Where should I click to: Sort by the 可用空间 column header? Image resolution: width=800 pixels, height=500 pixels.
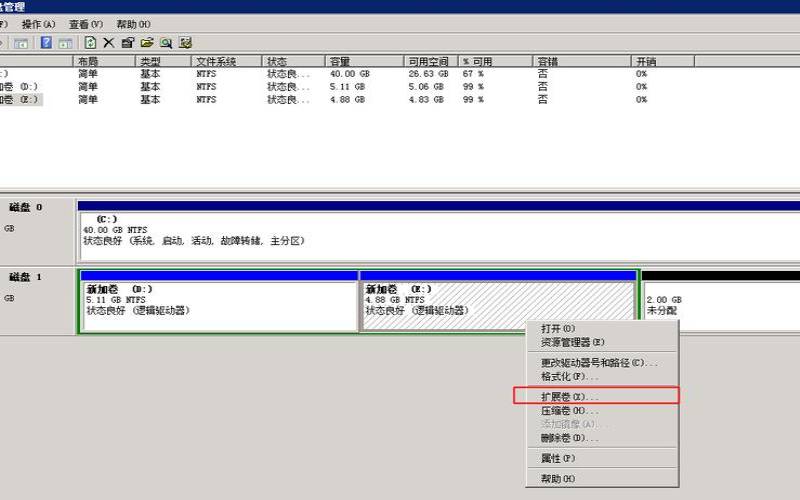[431, 61]
